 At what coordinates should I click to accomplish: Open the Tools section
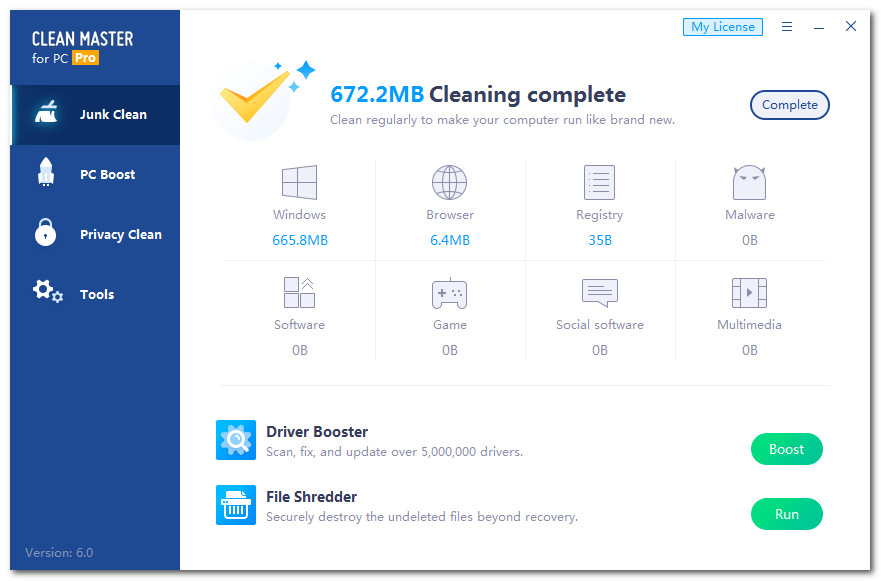(96, 295)
